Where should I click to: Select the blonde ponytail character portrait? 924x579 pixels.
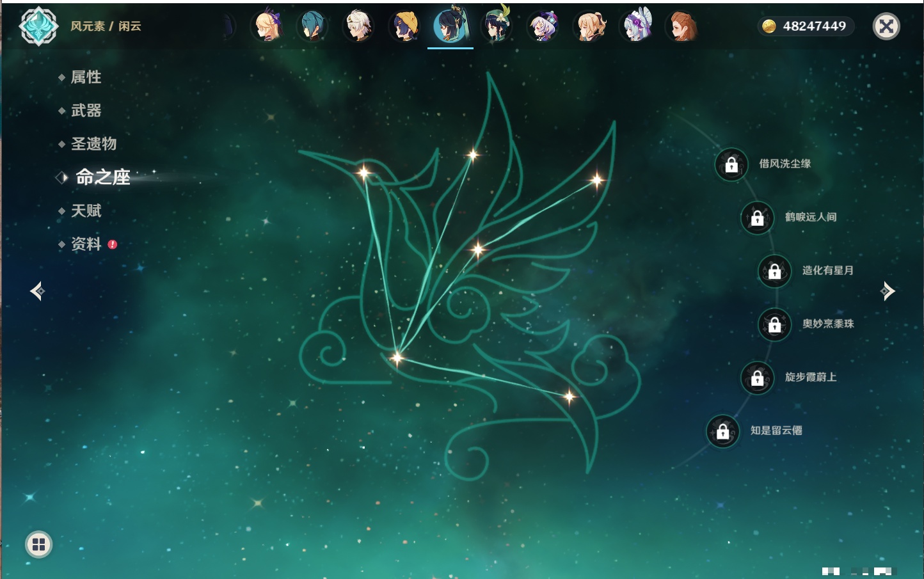point(591,26)
